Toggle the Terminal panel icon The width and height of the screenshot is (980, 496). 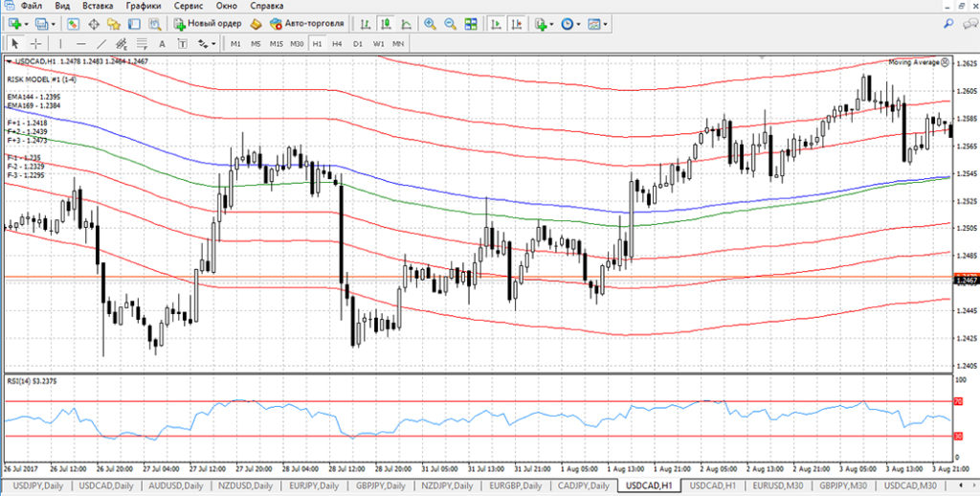[134, 24]
